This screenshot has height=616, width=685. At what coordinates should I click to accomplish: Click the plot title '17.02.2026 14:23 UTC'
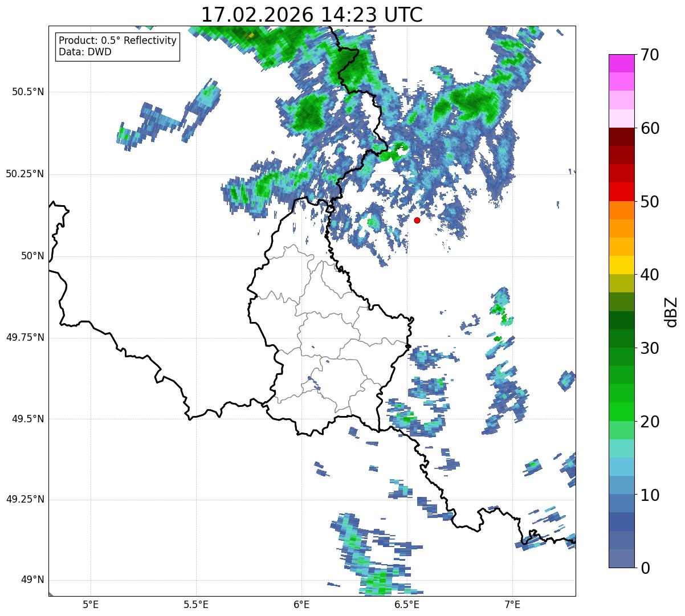(312, 15)
